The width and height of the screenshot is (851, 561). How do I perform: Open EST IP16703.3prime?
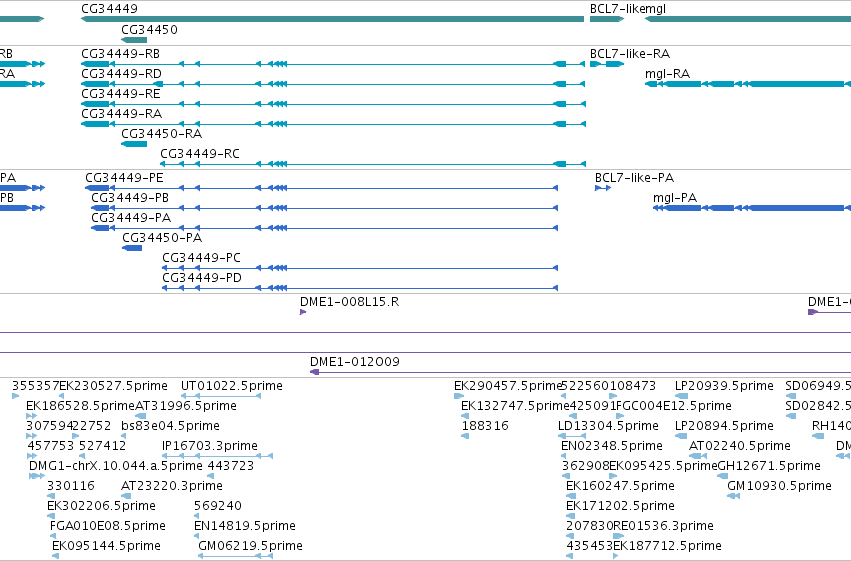point(209,446)
